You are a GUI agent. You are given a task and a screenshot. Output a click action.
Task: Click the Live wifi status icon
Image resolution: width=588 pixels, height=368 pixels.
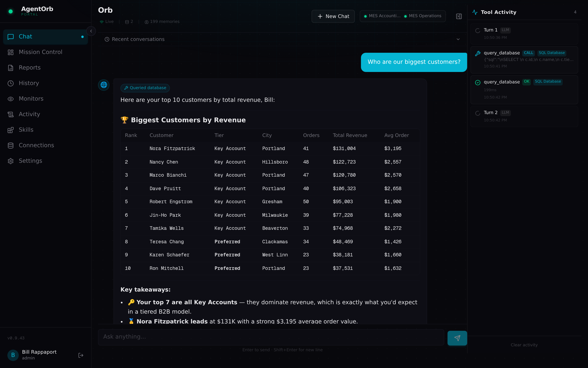pyautogui.click(x=101, y=22)
